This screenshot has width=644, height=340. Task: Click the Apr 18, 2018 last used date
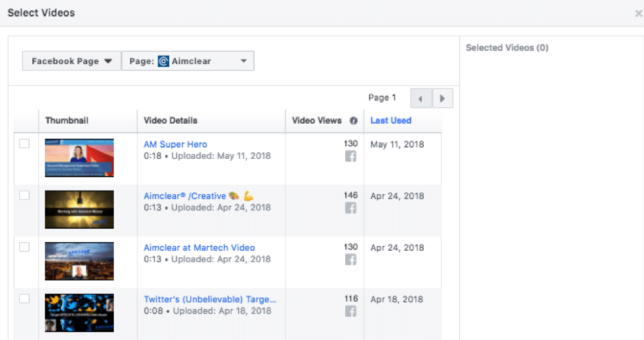[397, 299]
